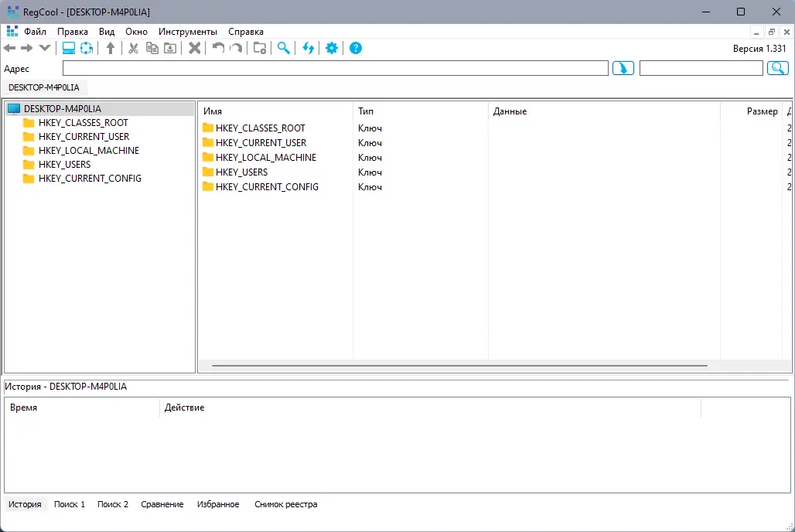This screenshot has width=795, height=532.
Task: Select HKEY_LOCAL_MACHINE in the left tree
Action: click(x=89, y=151)
